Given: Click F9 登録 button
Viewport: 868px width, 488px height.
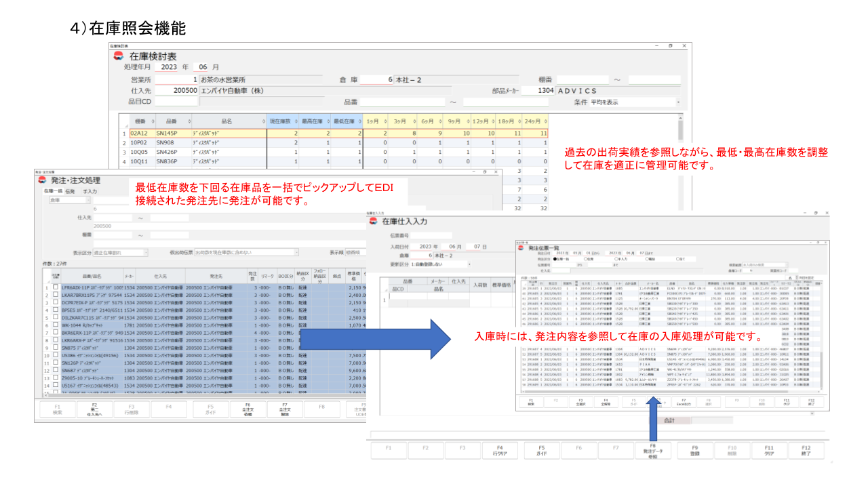Looking at the screenshot, I should [694, 450].
